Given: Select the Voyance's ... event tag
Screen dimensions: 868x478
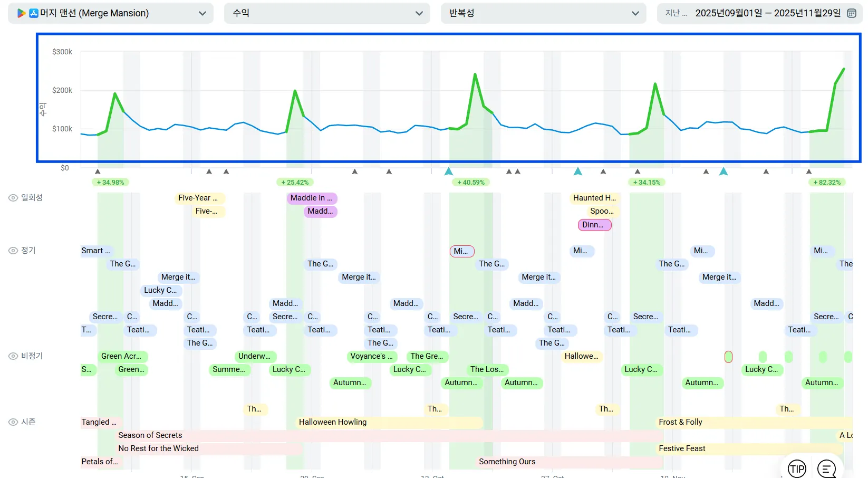Looking at the screenshot, I should (x=372, y=357).
